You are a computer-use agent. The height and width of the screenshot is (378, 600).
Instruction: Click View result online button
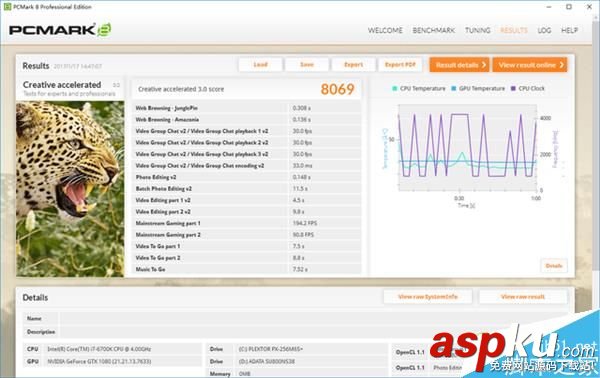tap(530, 65)
